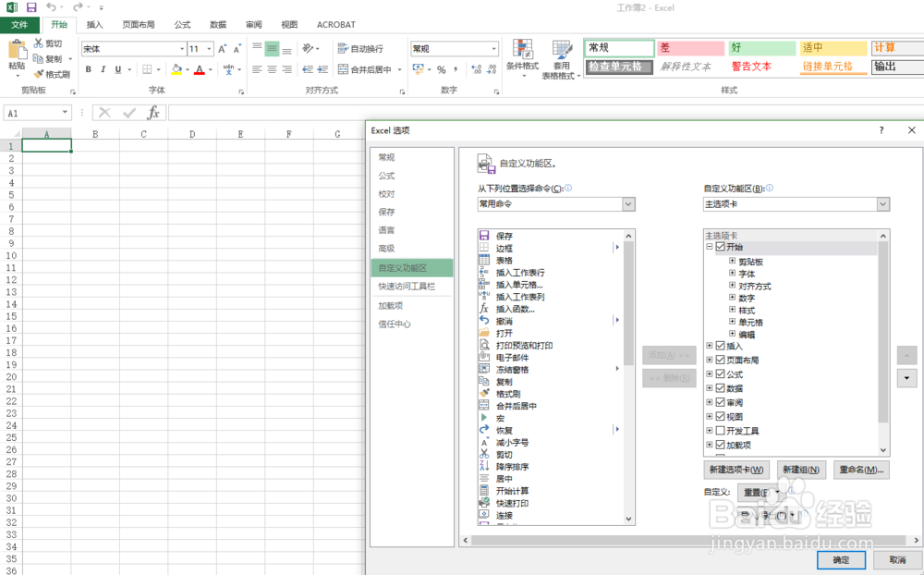924x575 pixels.
Task: Uncheck the 审阅 tab checkbox
Action: click(x=720, y=402)
